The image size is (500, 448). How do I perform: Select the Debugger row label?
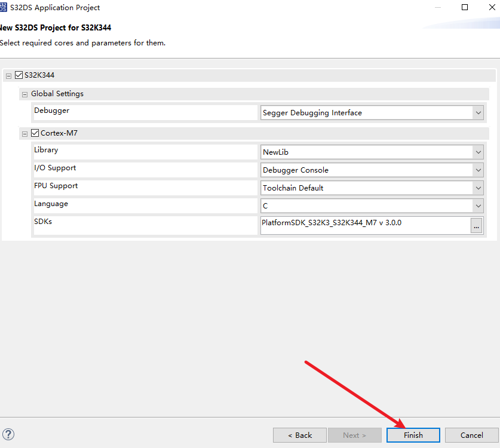click(x=51, y=111)
